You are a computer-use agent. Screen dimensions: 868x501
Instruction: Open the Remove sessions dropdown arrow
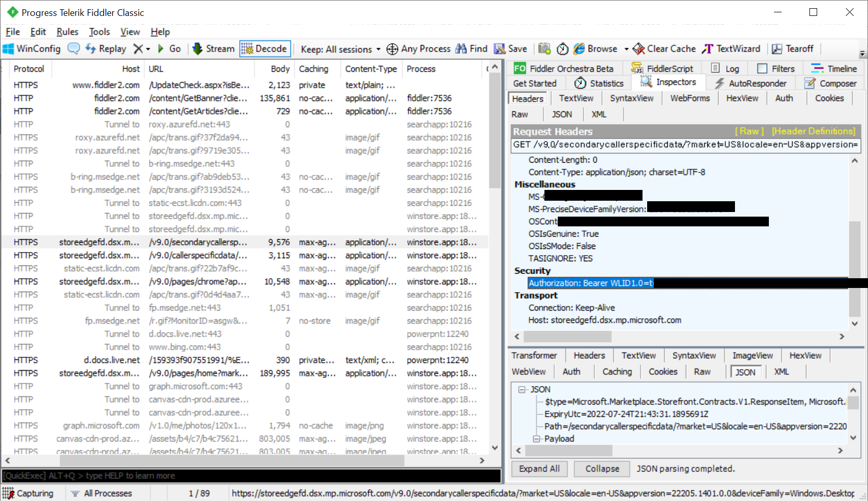tap(148, 49)
